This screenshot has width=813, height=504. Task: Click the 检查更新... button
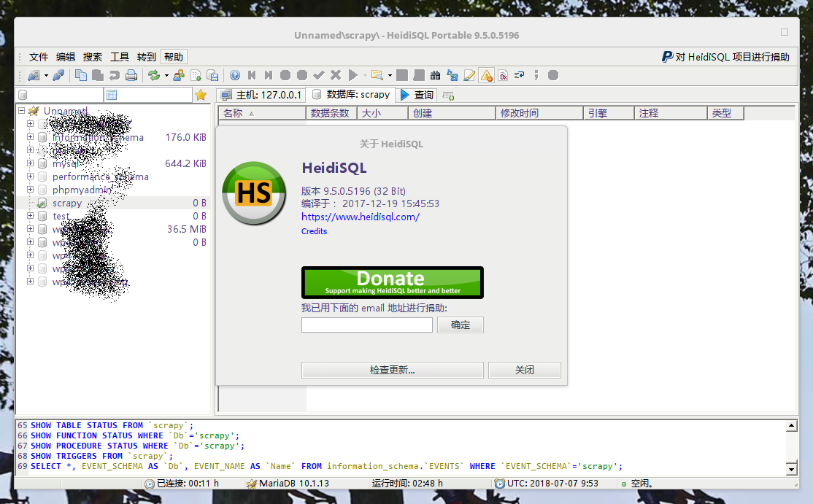(393, 370)
